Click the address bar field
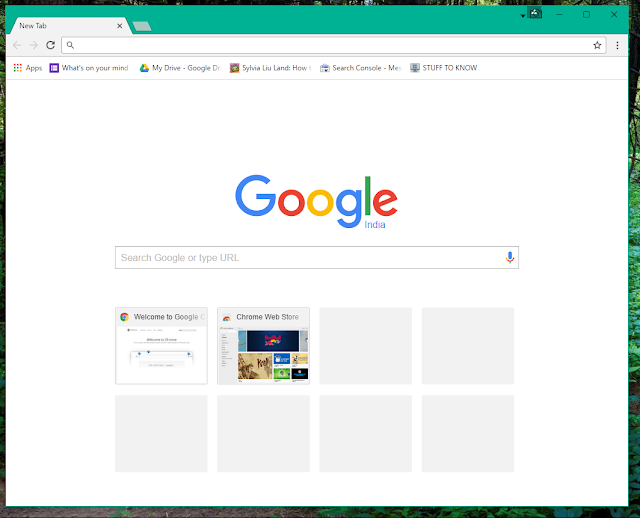The height and width of the screenshot is (518, 640). [x=333, y=45]
